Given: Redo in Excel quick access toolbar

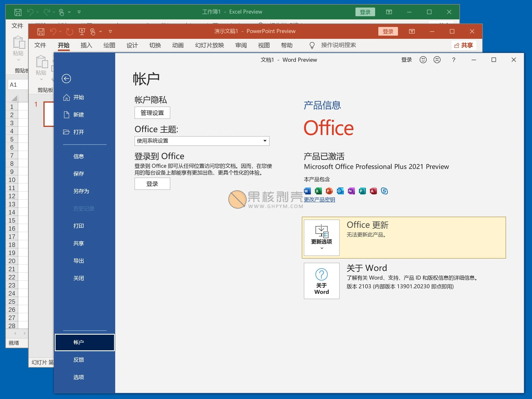Looking at the screenshot, I should click(47, 12).
